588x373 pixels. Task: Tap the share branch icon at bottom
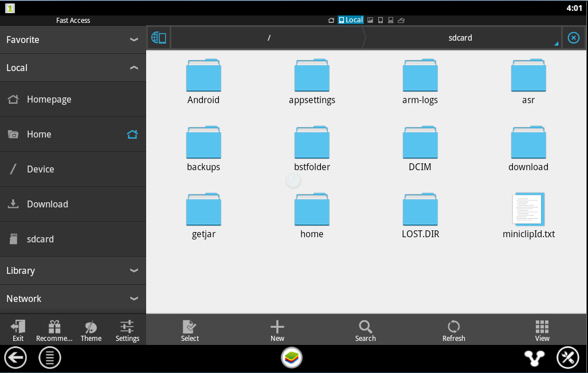(534, 358)
